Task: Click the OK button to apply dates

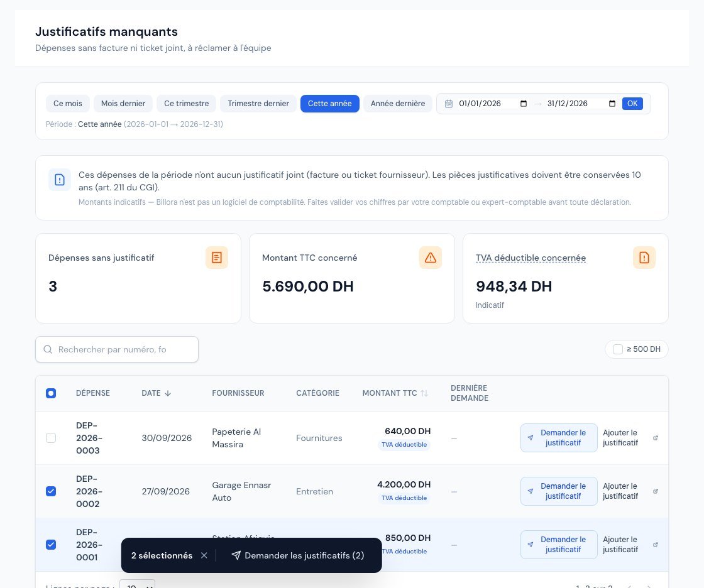Action: pyautogui.click(x=632, y=104)
